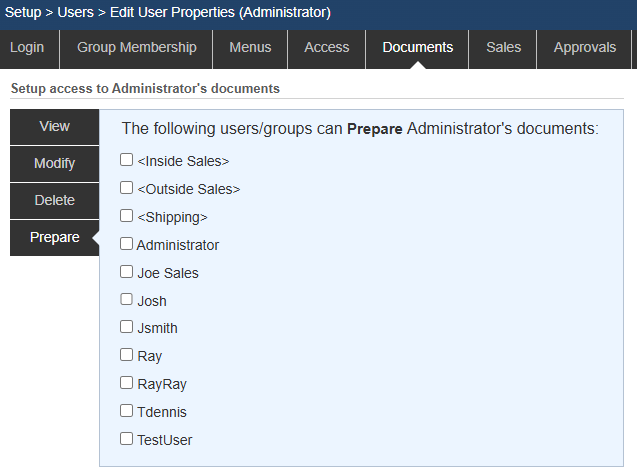This screenshot has width=637, height=476.
Task: Select the TestUser checkbox
Action: (x=127, y=439)
